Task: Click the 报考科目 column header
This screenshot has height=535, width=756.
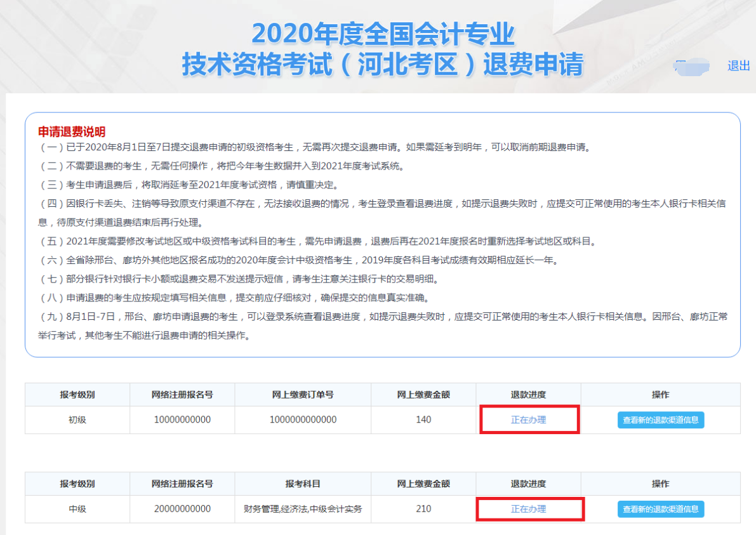Action: 303,484
